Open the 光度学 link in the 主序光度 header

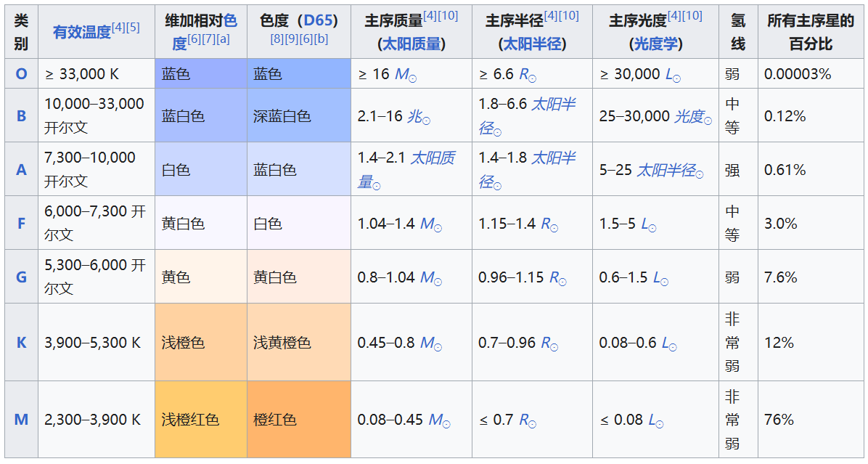point(655,44)
